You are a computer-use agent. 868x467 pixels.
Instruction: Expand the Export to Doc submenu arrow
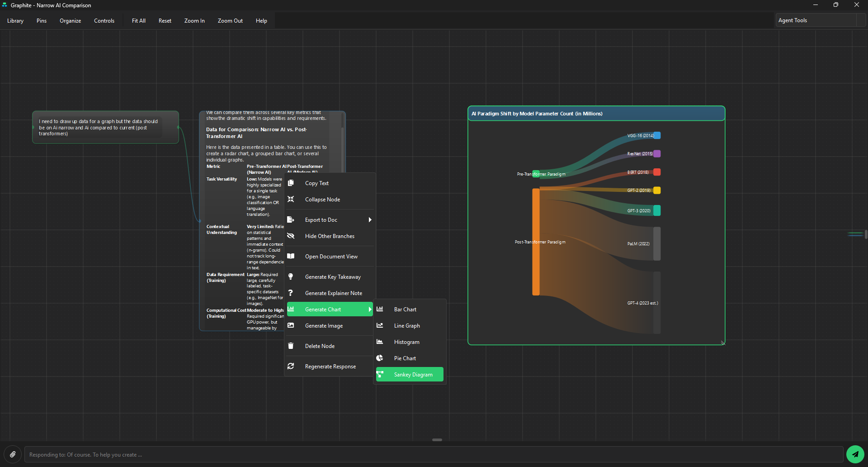tap(370, 219)
